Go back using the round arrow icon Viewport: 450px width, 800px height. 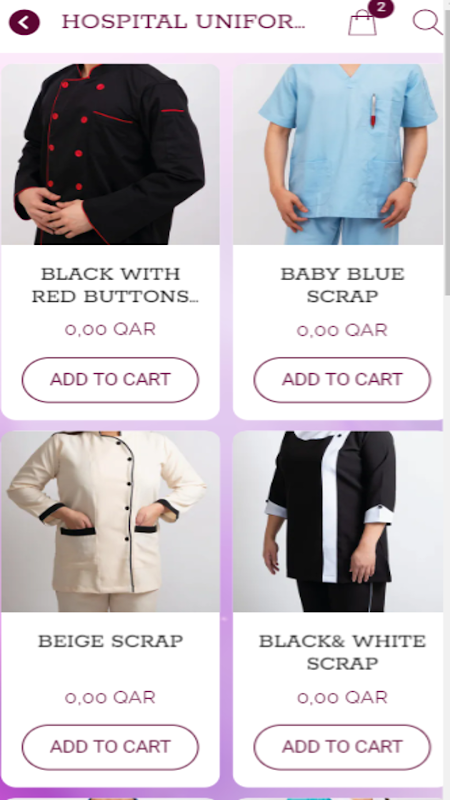[24, 22]
